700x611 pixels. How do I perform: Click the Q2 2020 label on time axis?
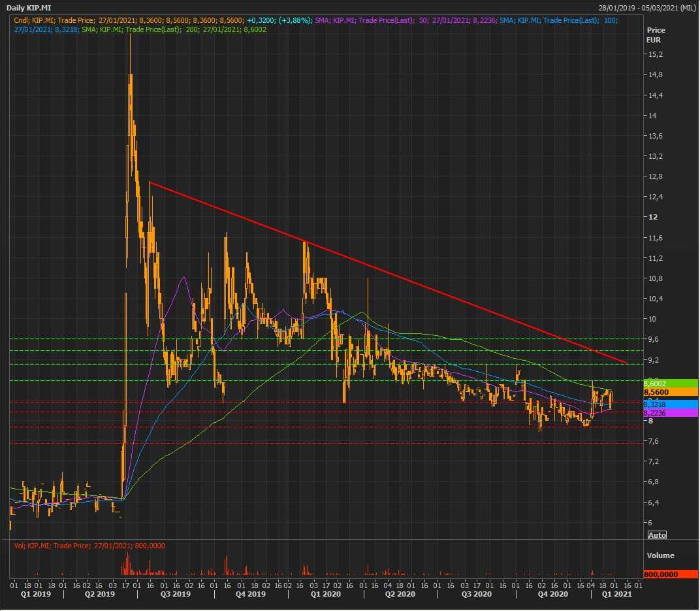[400, 595]
